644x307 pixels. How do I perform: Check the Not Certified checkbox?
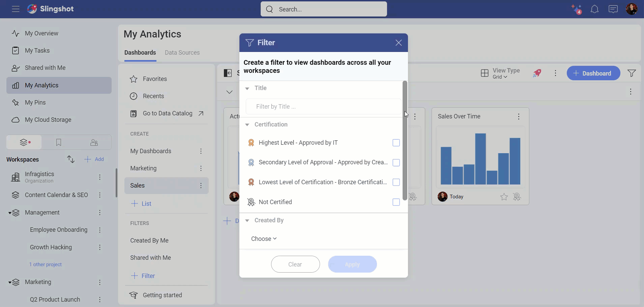point(396,202)
